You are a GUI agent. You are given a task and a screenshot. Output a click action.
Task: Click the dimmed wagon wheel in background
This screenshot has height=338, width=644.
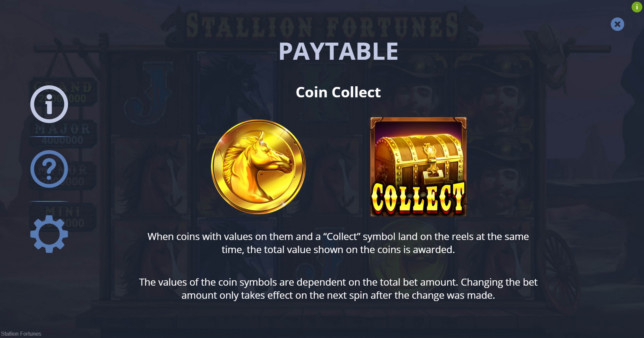click(559, 271)
